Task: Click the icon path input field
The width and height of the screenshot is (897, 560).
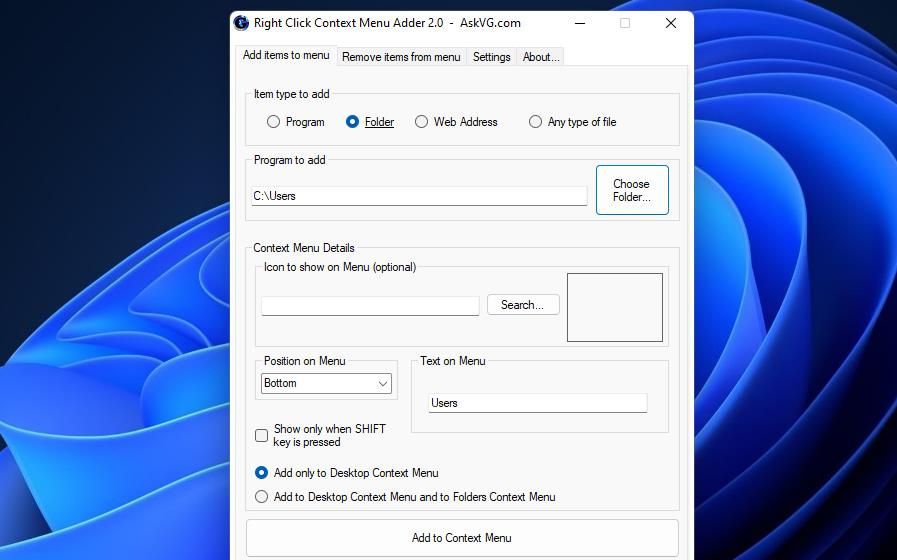Action: 370,305
